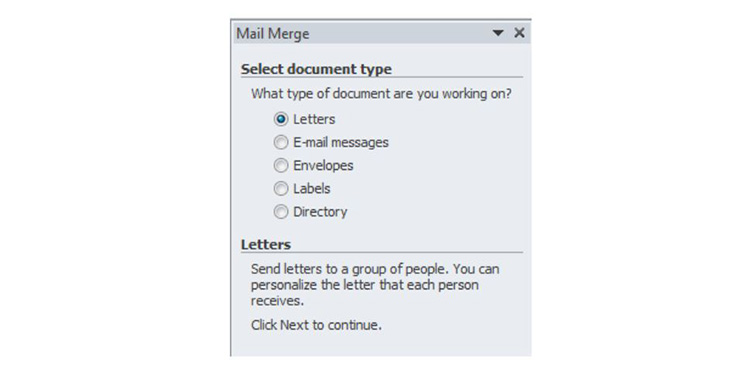
Task: Click the 'What type of document' question text
Action: pyautogui.click(x=381, y=94)
